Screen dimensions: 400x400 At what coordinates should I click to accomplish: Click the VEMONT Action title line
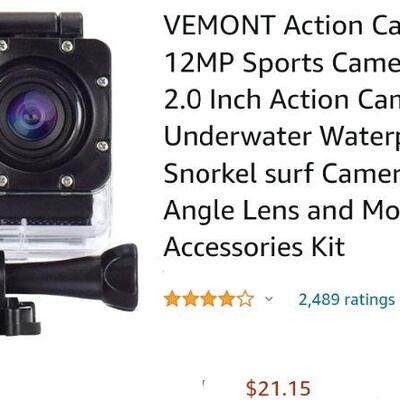click(x=282, y=26)
